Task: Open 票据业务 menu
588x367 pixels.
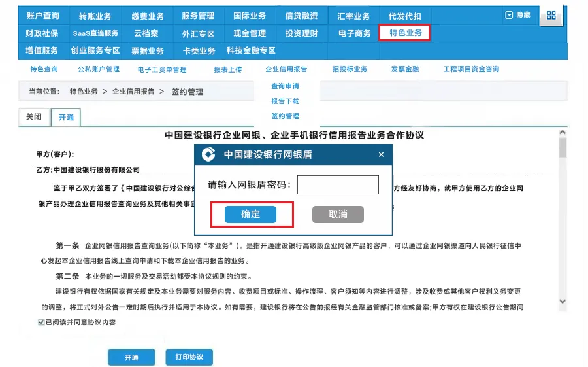Action: click(148, 51)
